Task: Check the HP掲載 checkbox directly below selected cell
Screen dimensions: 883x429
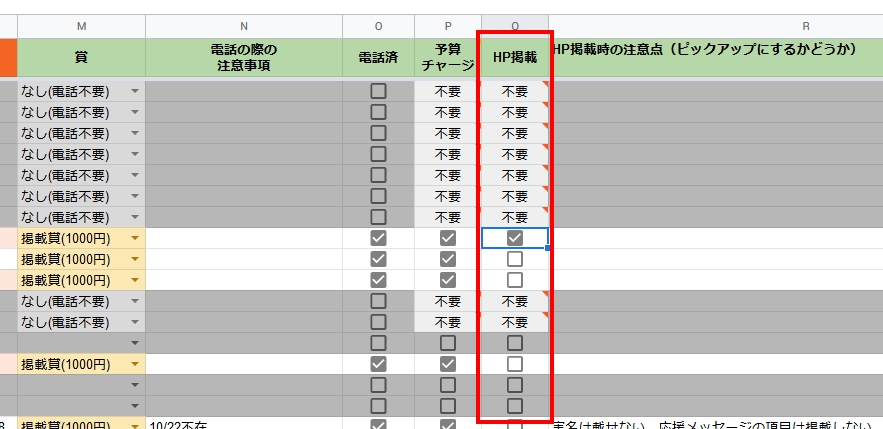Action: (514, 259)
